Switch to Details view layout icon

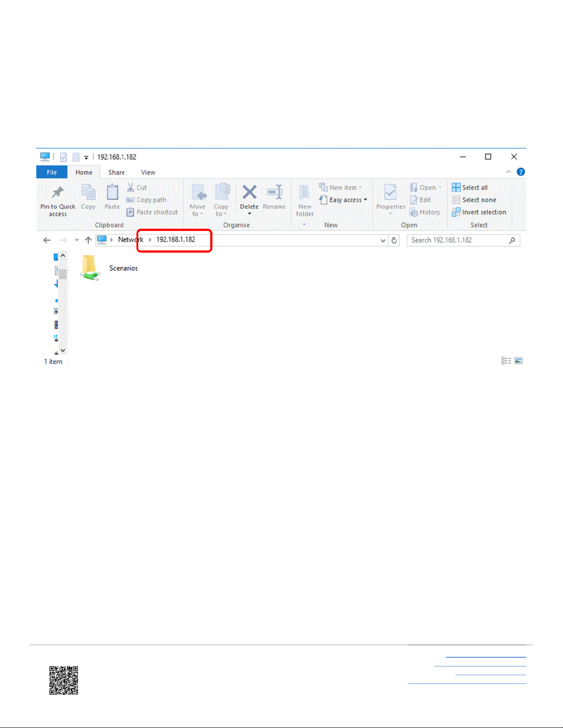(506, 361)
